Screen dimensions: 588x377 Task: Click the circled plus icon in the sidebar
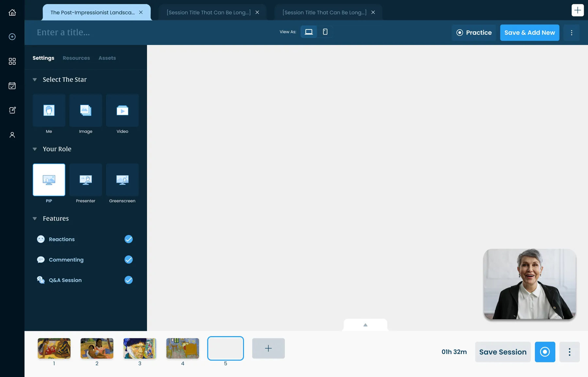point(12,37)
